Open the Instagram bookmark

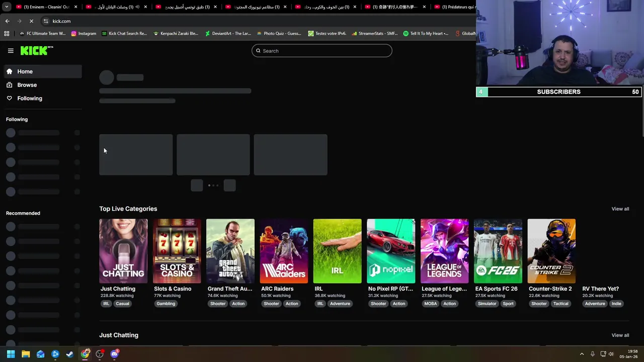point(84,34)
